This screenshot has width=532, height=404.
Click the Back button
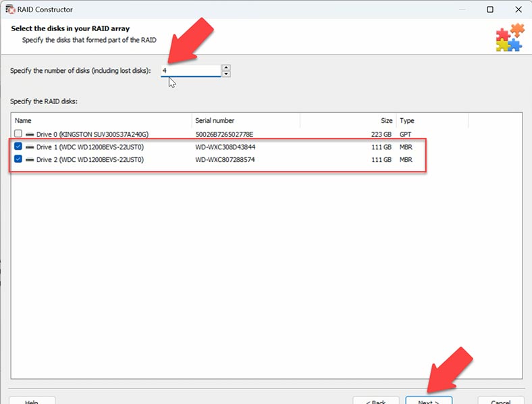(x=376, y=401)
